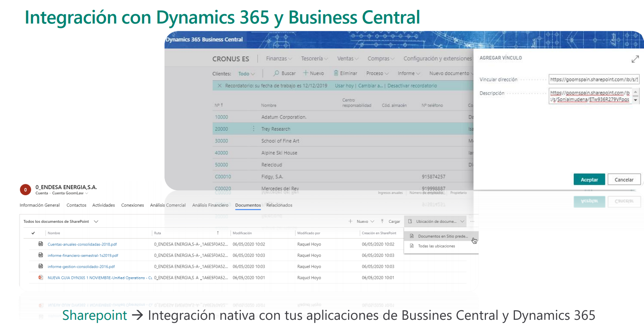
Task: Switch to the Análisis Financiero tab
Action: point(210,205)
